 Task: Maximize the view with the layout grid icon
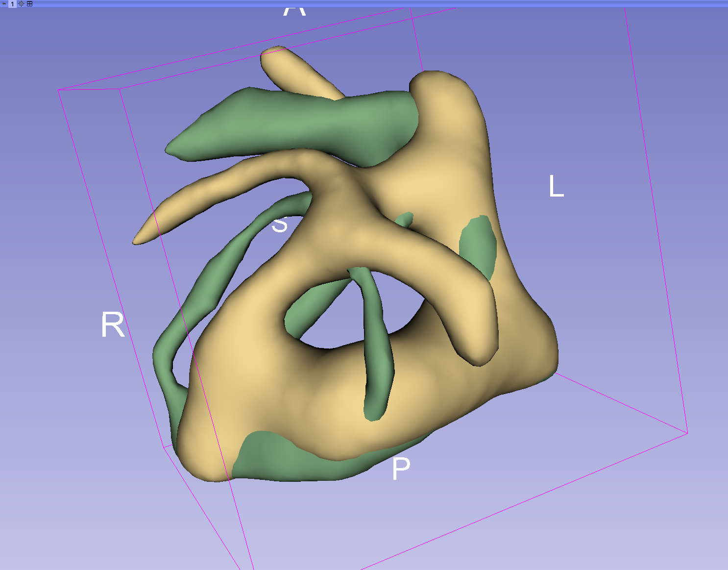(x=29, y=3)
